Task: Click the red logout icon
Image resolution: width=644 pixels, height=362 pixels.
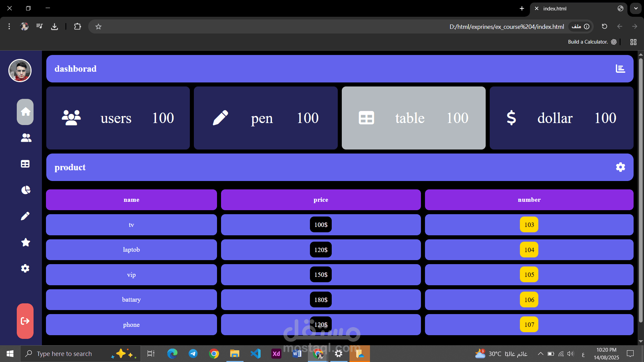Action: click(x=25, y=321)
